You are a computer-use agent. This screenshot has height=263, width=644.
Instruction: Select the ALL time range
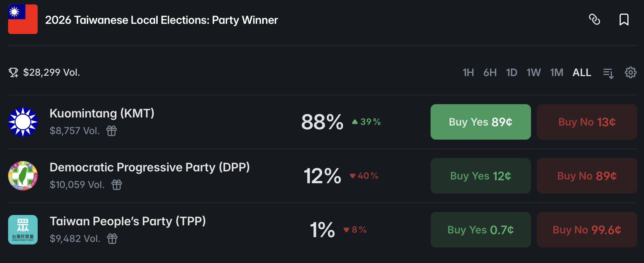tap(582, 72)
